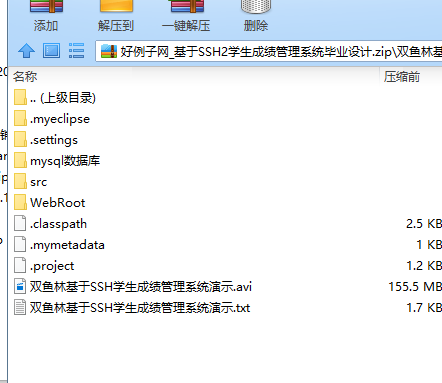The image size is (442, 383).
Task: Click the archive path address field
Action: pyautogui.click(x=269, y=51)
